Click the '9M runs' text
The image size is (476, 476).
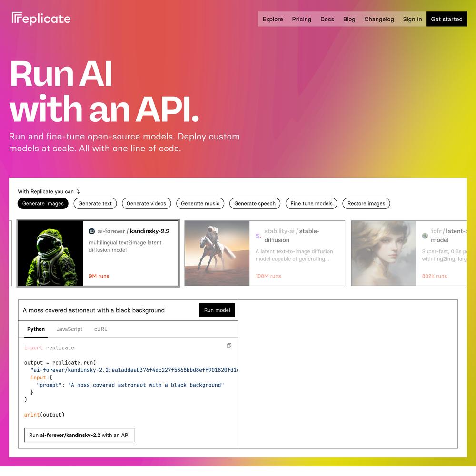pyautogui.click(x=99, y=276)
